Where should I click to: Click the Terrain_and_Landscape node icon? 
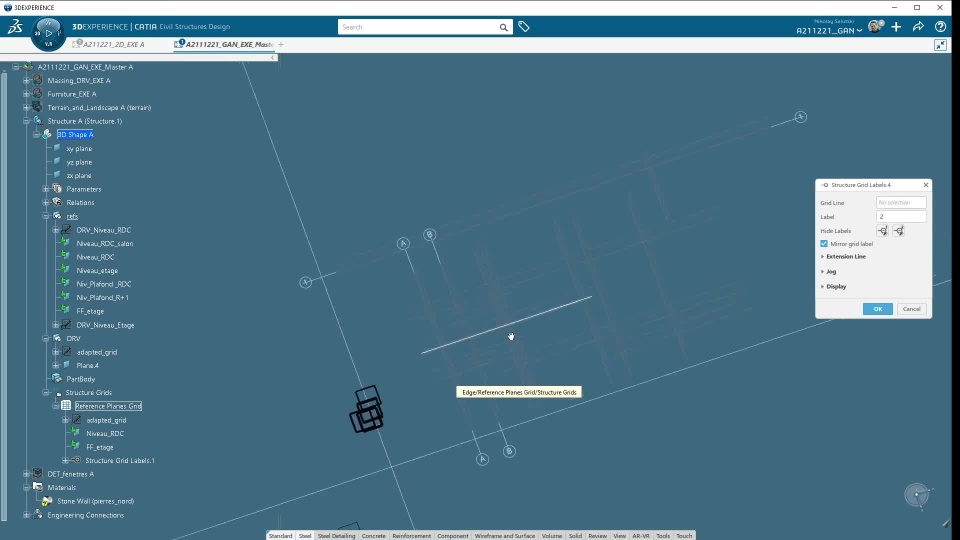[38, 107]
